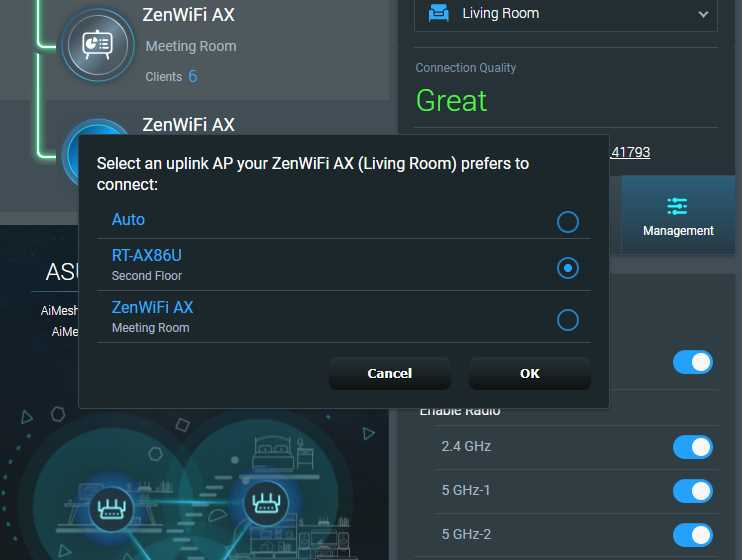Click the 2.4 GHz label

(466, 446)
